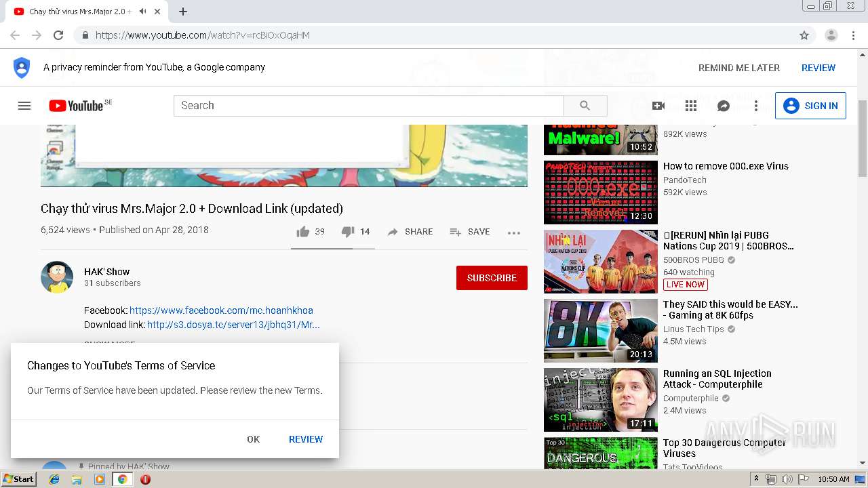Open the create video camera icon
This screenshot has width=868, height=488.
pos(658,106)
